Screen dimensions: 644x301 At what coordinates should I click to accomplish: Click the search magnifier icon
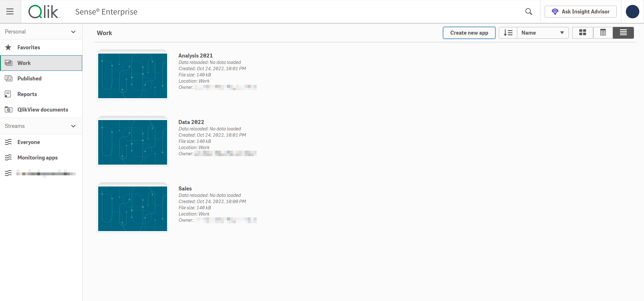[529, 11]
